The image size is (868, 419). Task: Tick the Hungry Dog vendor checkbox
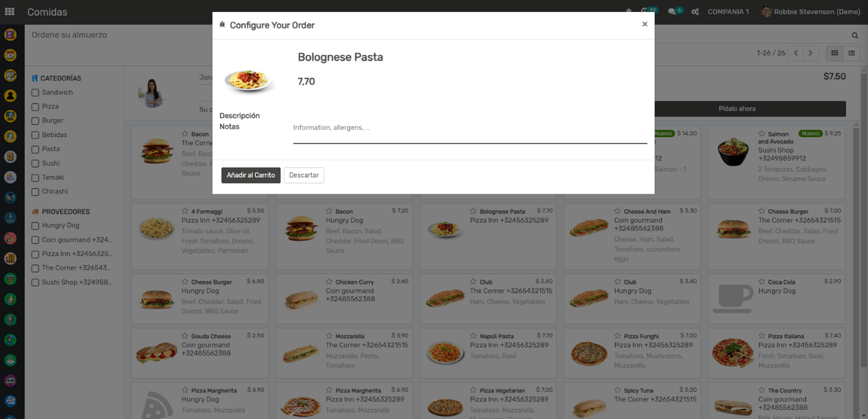[x=35, y=226]
